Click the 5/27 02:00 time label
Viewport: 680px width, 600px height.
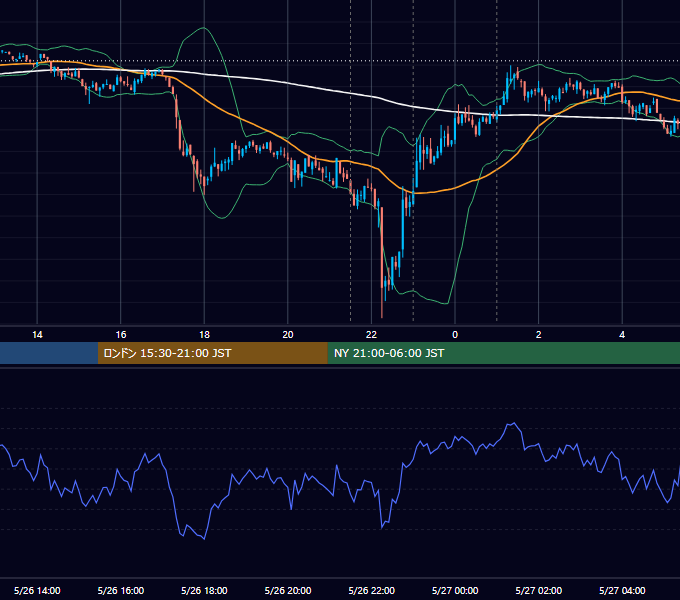(539, 590)
